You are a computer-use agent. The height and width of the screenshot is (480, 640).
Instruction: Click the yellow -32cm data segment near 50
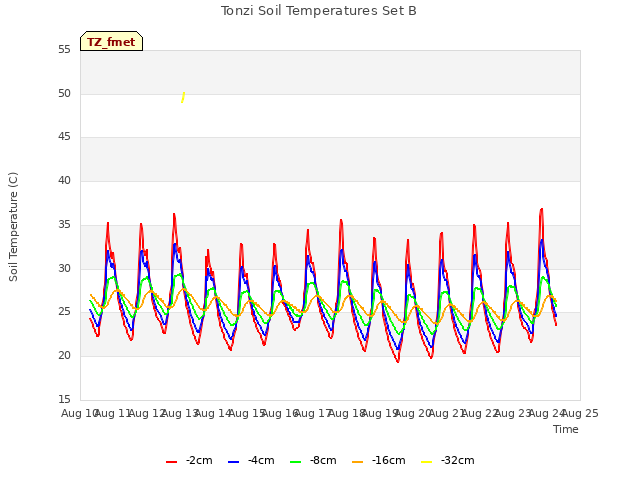tap(183, 98)
